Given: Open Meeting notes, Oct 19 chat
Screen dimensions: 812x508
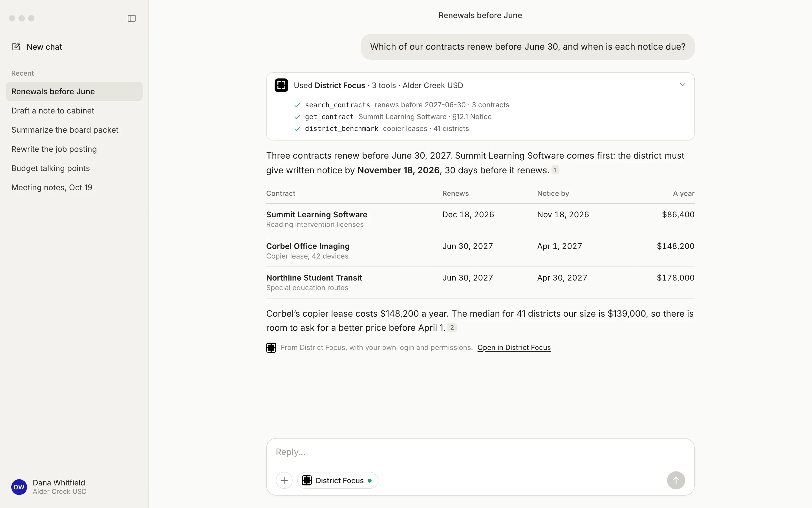Looking at the screenshot, I should point(74,187).
